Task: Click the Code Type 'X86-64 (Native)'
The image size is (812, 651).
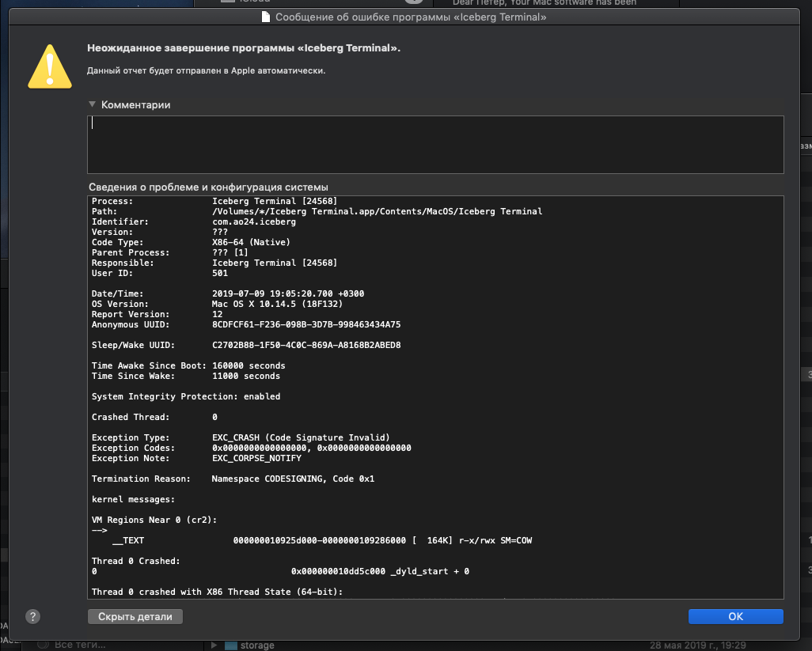Action: [251, 242]
